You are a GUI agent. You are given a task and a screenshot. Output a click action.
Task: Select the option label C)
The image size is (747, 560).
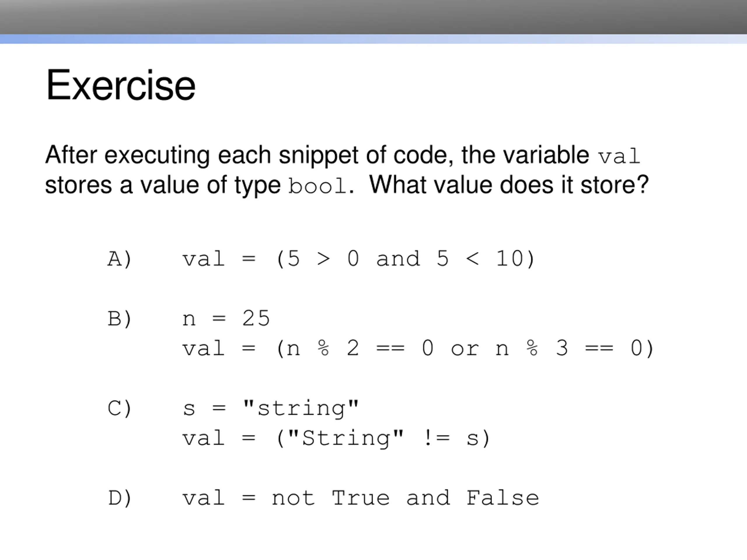(120, 408)
